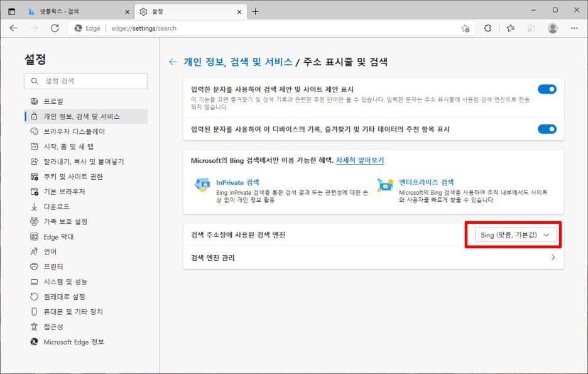Open 가족 보호 설정 page
Viewport: 588px width, 374px height.
pyautogui.click(x=86, y=221)
